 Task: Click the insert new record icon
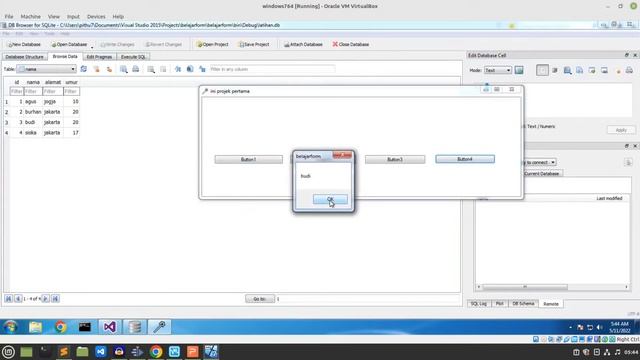tap(151, 69)
